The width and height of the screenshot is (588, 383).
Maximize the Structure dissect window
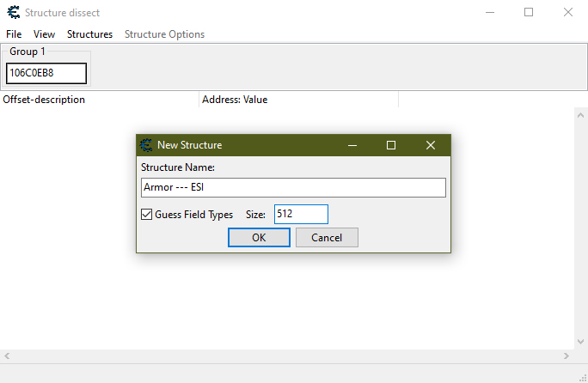[x=529, y=13]
